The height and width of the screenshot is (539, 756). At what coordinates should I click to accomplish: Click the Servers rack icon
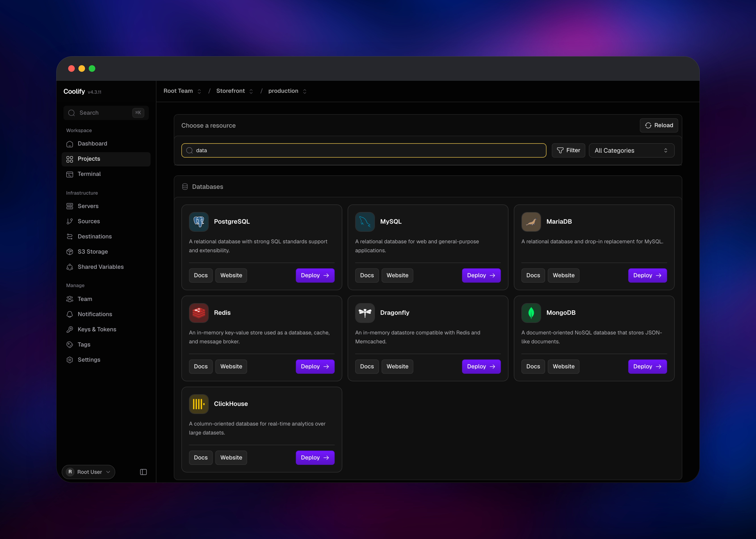70,206
